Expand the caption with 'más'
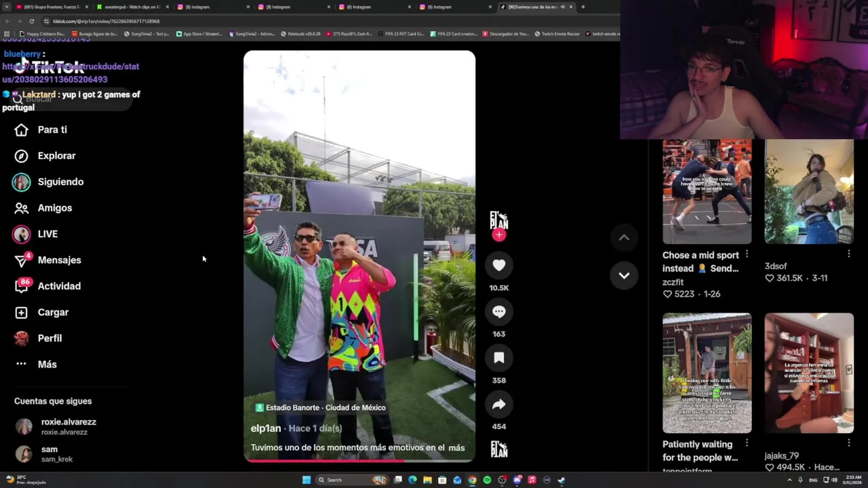The image size is (868, 488). (456, 448)
